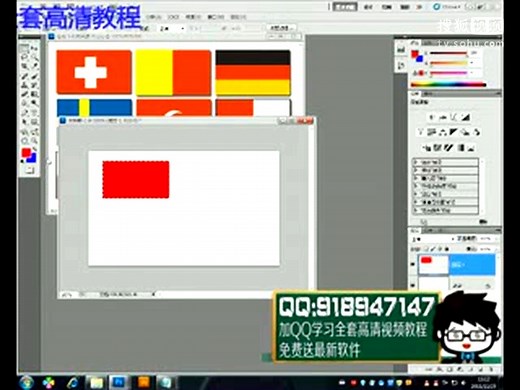Click the rainbow color ramp in Color panel
The height and width of the screenshot is (390, 520).
pos(449,85)
